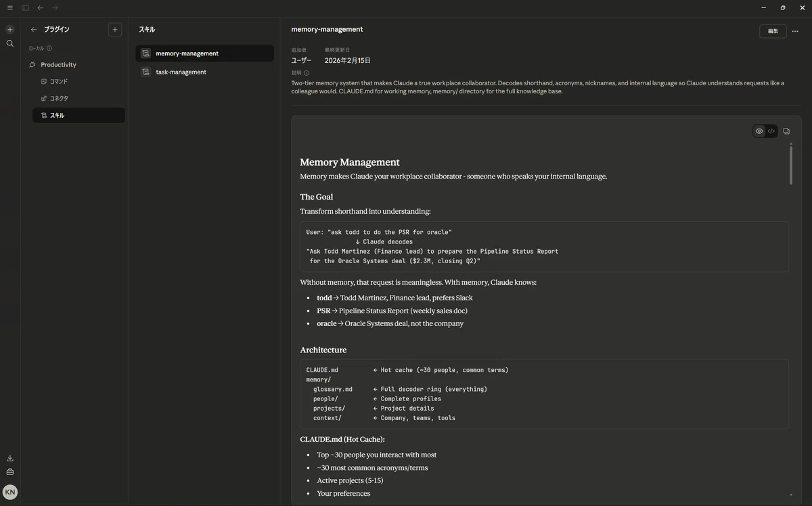Click the download icon in left rail
The image size is (812, 506).
point(9,458)
